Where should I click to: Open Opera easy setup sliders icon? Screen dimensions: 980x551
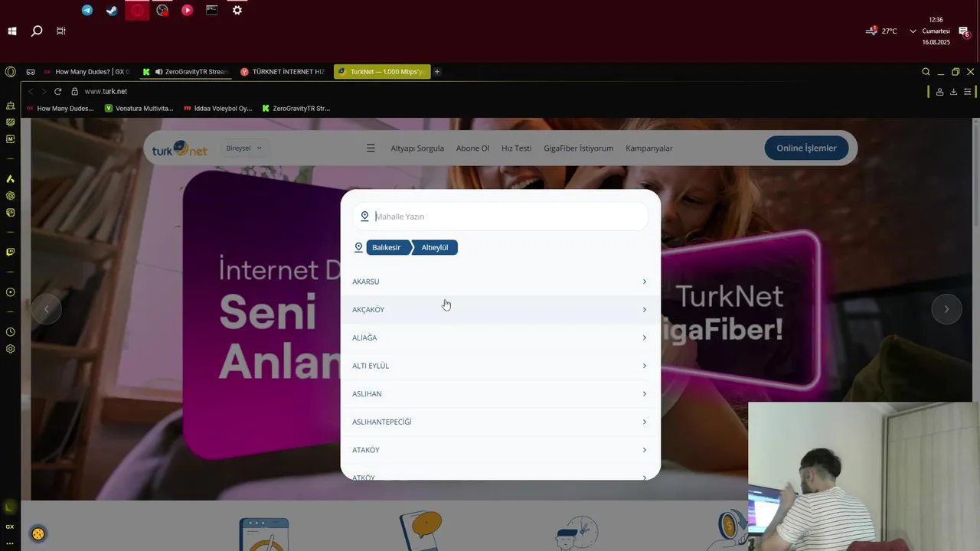(x=968, y=92)
